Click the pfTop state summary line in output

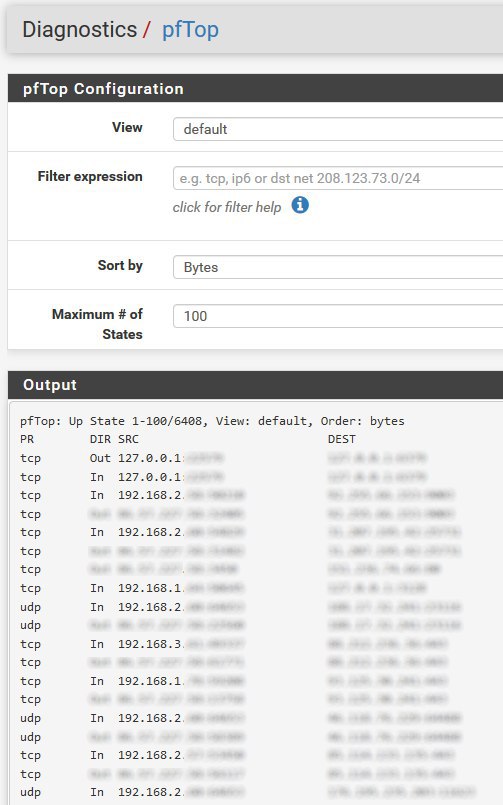click(x=212, y=421)
